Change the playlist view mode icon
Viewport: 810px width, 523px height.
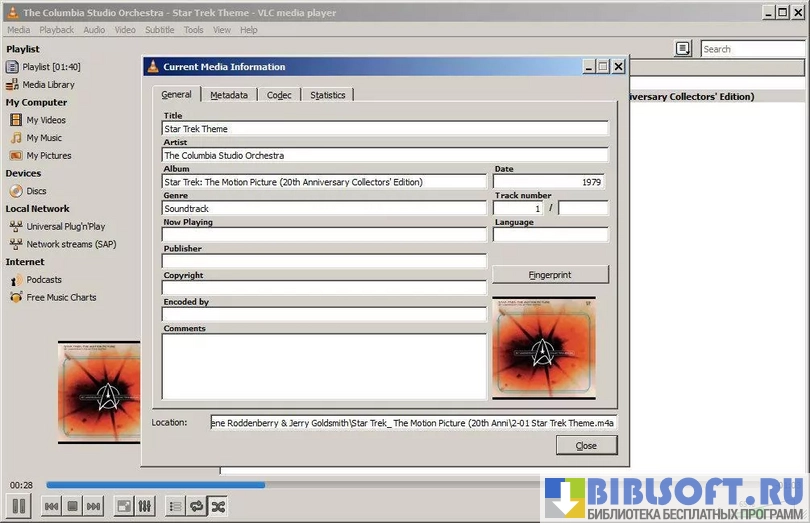point(683,48)
